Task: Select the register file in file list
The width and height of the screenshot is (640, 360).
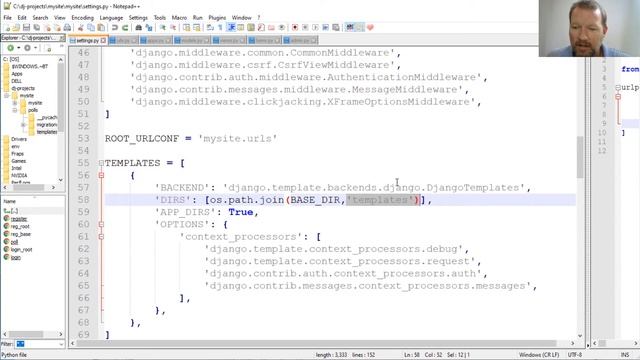Action: click(x=19, y=219)
